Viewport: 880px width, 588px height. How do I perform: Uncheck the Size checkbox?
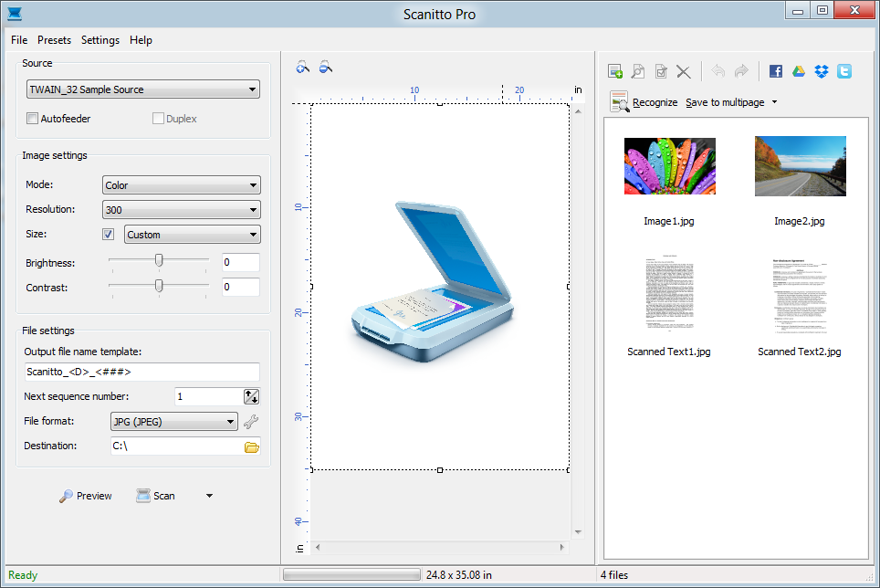108,234
